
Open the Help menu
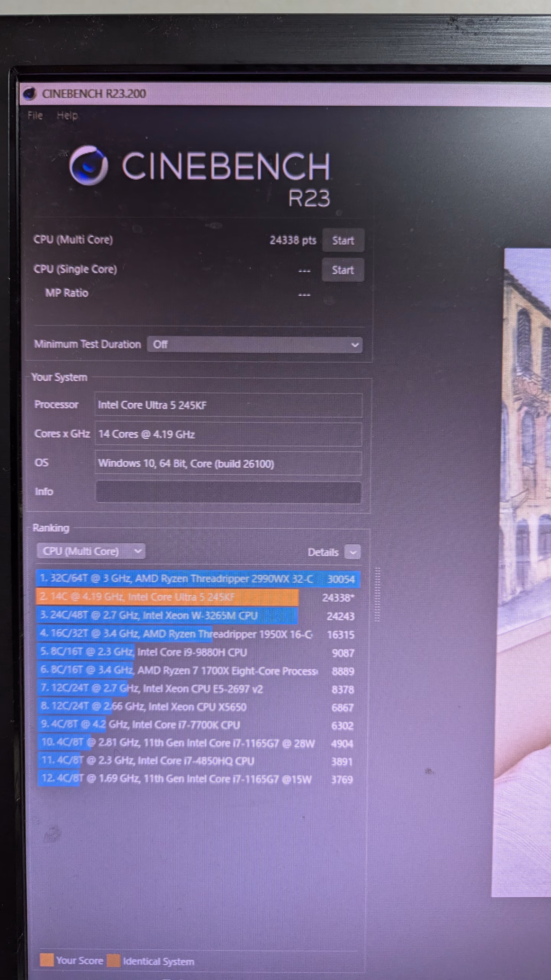pyautogui.click(x=67, y=116)
